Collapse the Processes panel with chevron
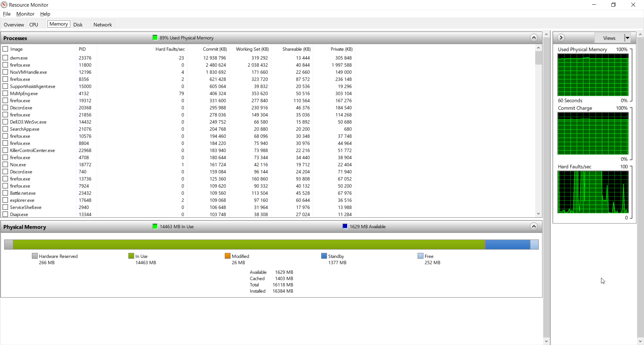The height and width of the screenshot is (345, 644). pos(534,38)
